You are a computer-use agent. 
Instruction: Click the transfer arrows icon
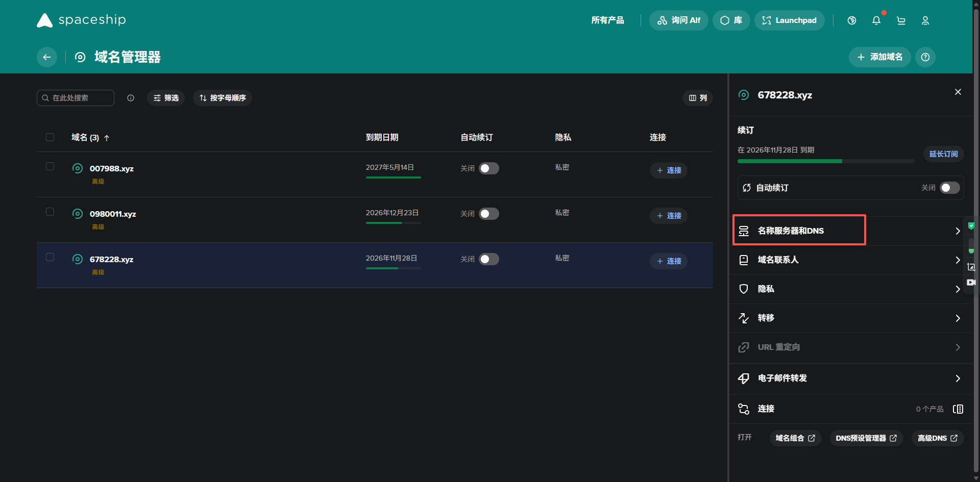click(744, 318)
